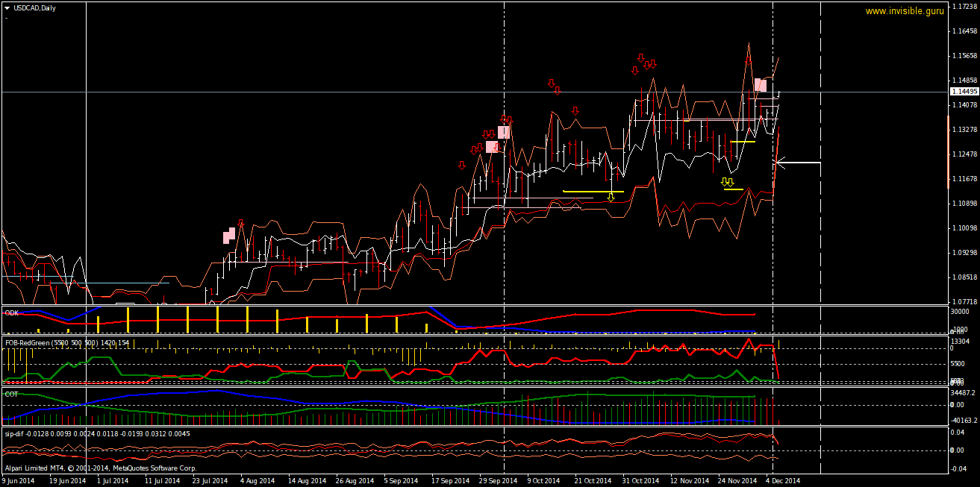Click the -40163.2 scale value in COT panel
This screenshot has height=487, width=980.
964,421
